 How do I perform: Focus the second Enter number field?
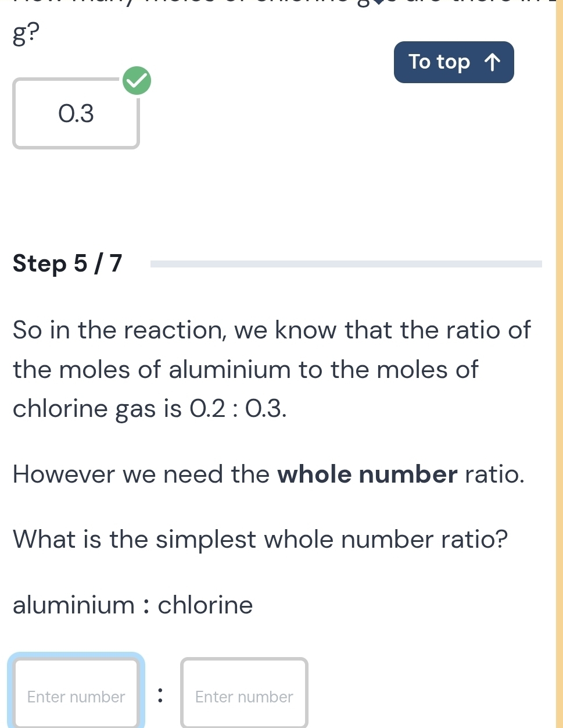(x=244, y=696)
